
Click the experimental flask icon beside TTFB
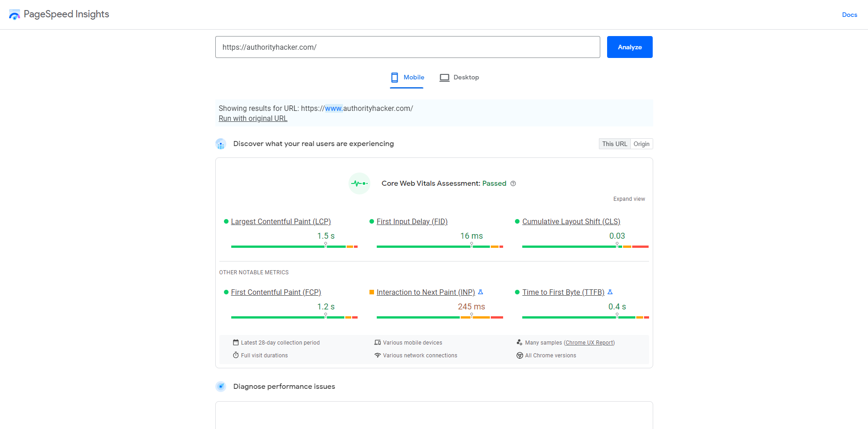tap(610, 292)
